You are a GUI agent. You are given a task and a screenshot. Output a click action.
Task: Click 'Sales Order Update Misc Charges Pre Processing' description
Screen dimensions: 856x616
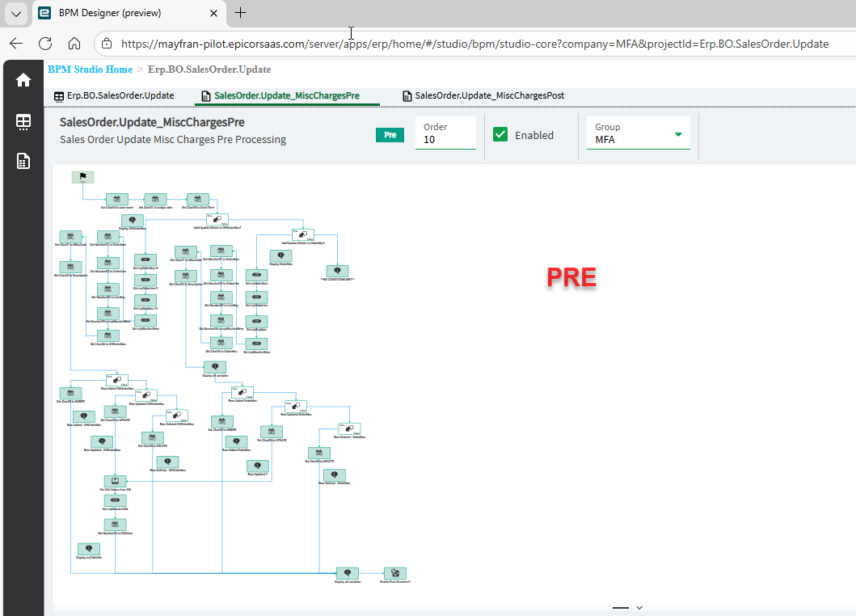[x=173, y=140]
